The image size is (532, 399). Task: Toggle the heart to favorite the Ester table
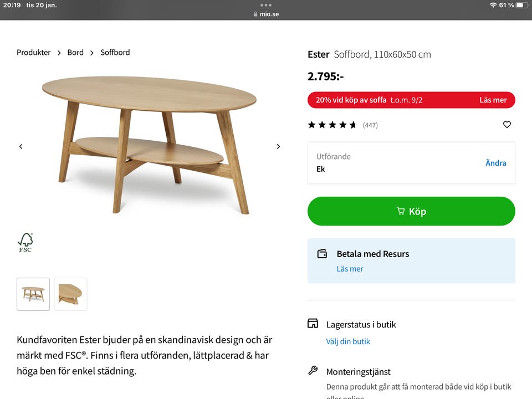pos(507,125)
